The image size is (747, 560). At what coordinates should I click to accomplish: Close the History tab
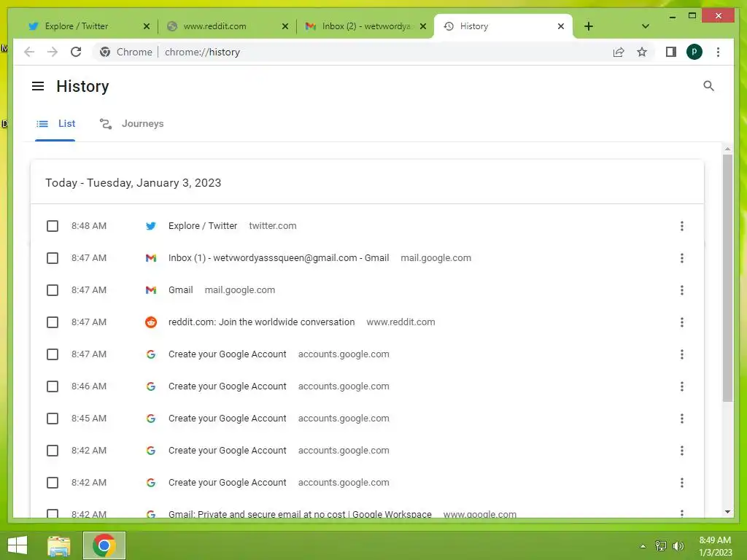coord(561,26)
